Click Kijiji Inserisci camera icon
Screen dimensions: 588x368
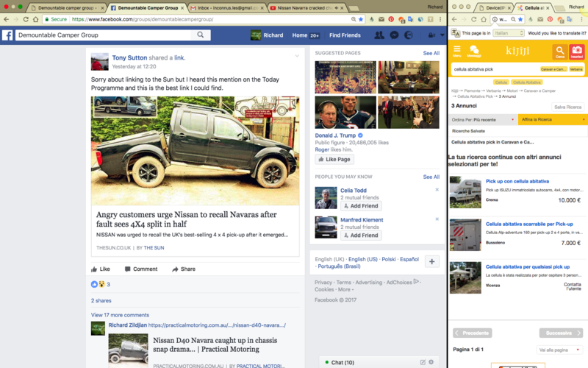(x=577, y=52)
